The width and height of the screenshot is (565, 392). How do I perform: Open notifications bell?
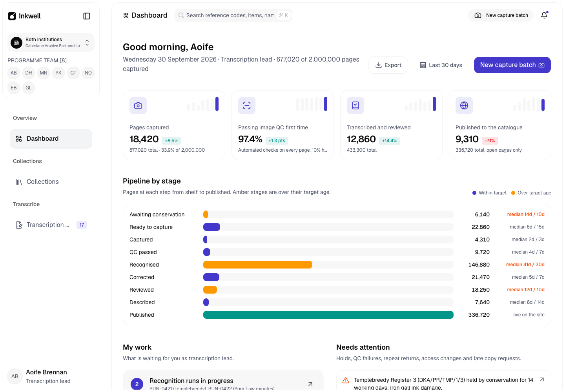[544, 15]
